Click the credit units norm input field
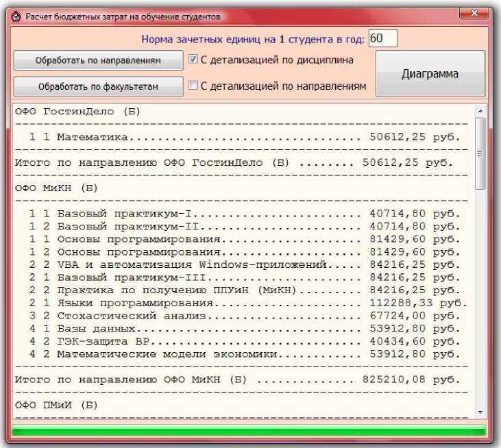Screen dimensions: 501x448 [383, 38]
